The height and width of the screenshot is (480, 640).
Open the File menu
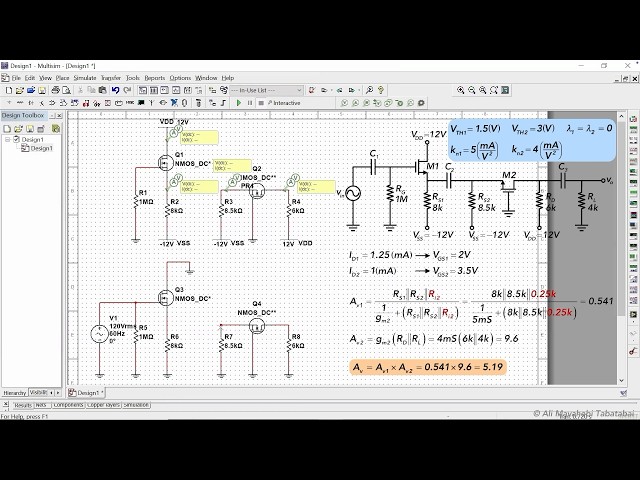tap(16, 78)
